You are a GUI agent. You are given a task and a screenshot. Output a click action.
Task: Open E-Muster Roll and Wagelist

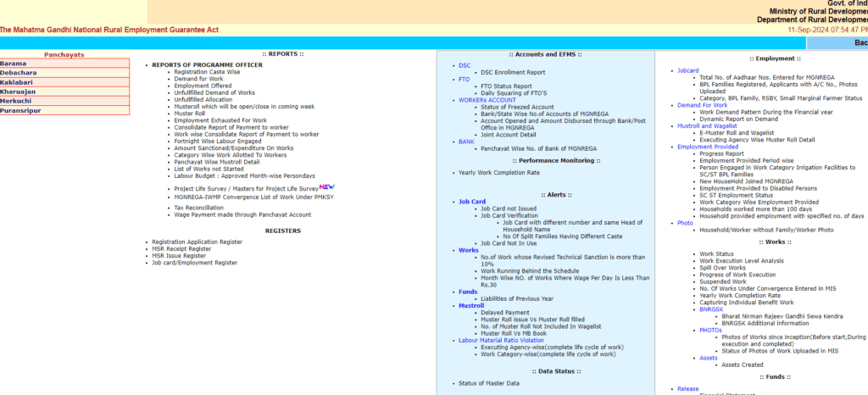click(x=737, y=133)
